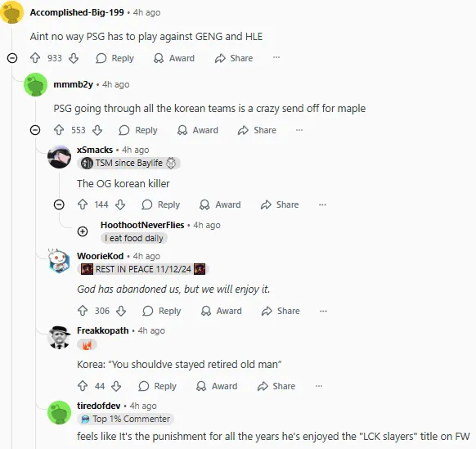Open tiredofdev's user profile link
Image resolution: width=476 pixels, height=449 pixels.
click(99, 406)
